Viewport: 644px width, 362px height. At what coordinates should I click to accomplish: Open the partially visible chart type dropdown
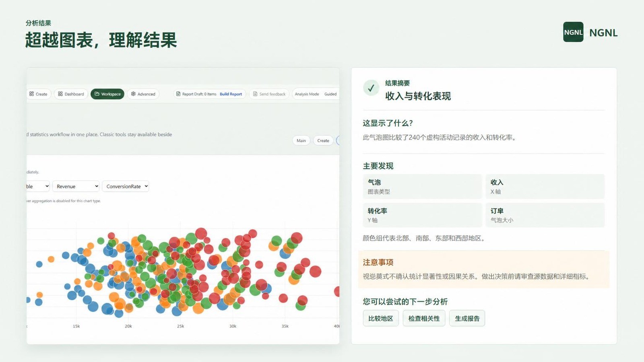point(38,186)
